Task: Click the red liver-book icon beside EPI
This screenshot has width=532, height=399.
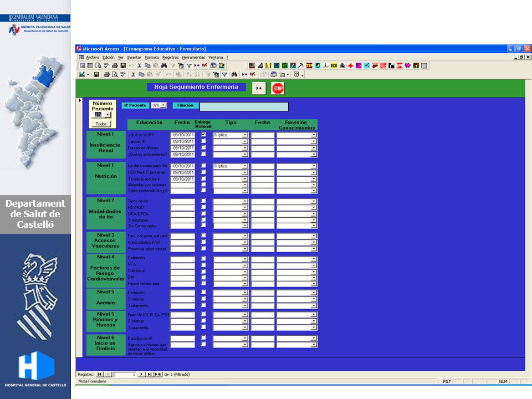Action: (x=383, y=65)
